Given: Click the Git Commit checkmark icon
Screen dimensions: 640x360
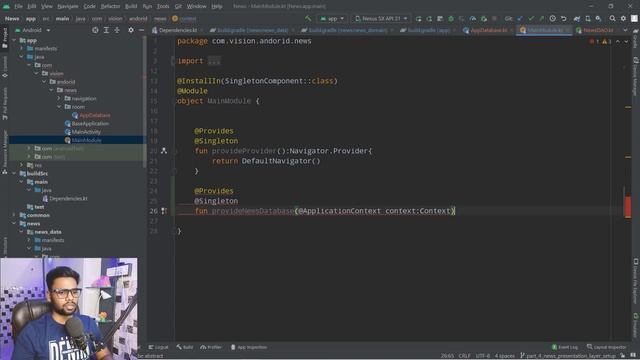Looking at the screenshot, I should pyautogui.click(x=531, y=18).
